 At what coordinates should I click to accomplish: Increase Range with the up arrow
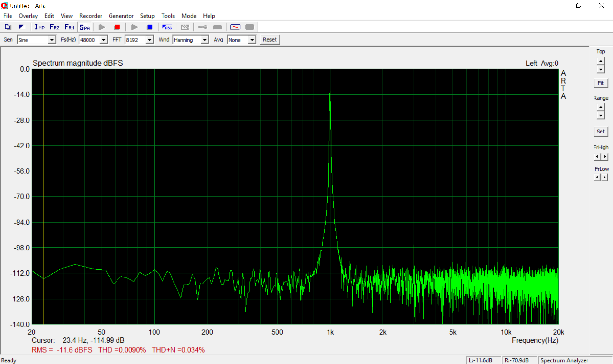(x=601, y=107)
